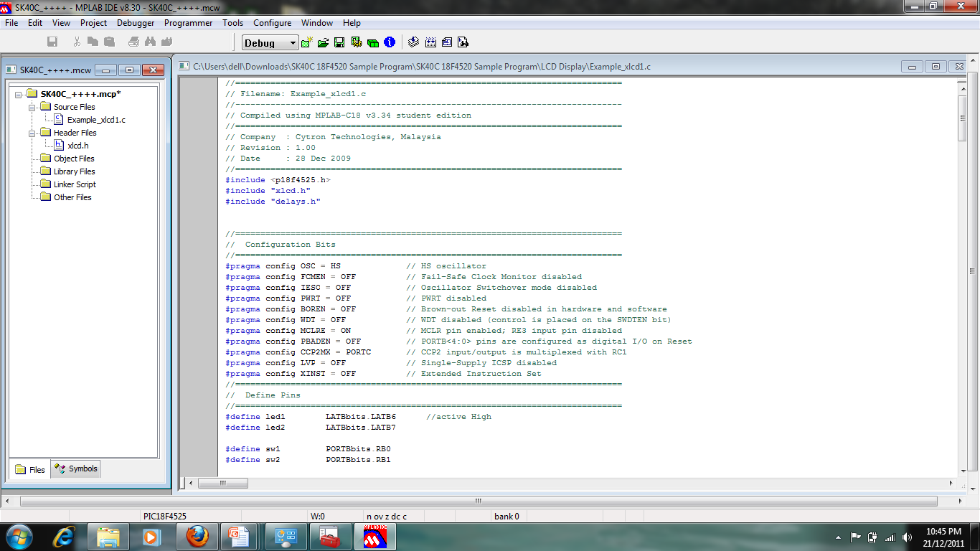The height and width of the screenshot is (551, 980).
Task: Open the Project menu
Action: click(x=93, y=23)
